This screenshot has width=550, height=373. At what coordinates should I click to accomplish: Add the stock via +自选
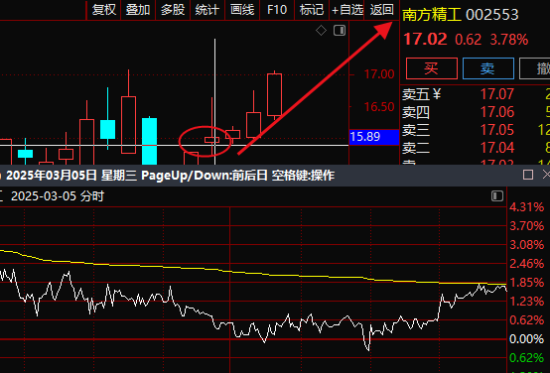(x=347, y=10)
